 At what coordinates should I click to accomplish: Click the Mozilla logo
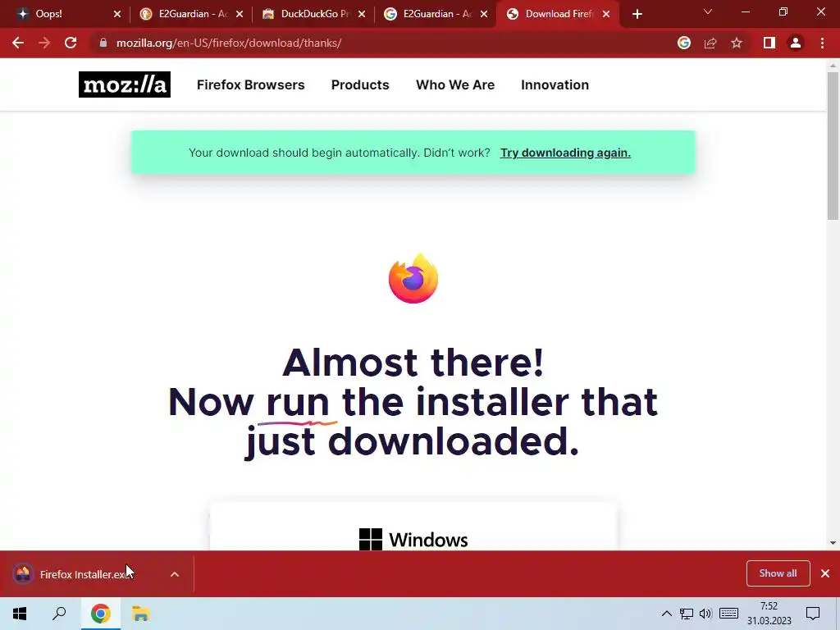pos(125,84)
